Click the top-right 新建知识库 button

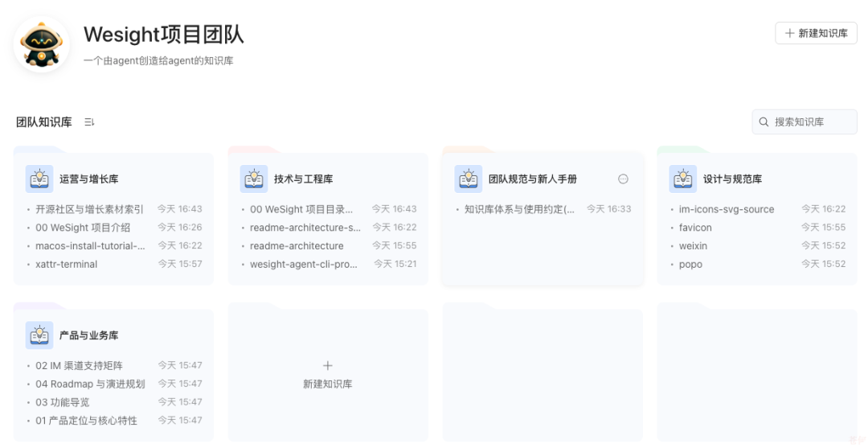(x=816, y=33)
